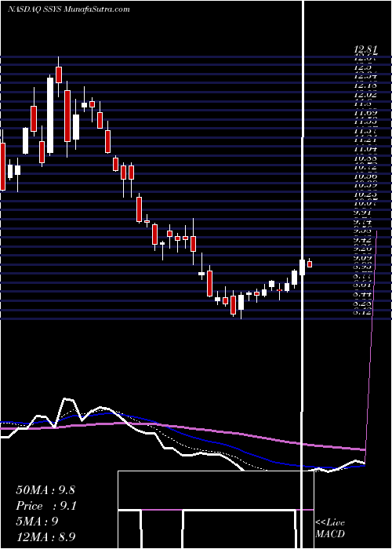Viewport: 392px width, 549px height.
Task: Click the last red candlestick on the chart
Action: tap(310, 264)
